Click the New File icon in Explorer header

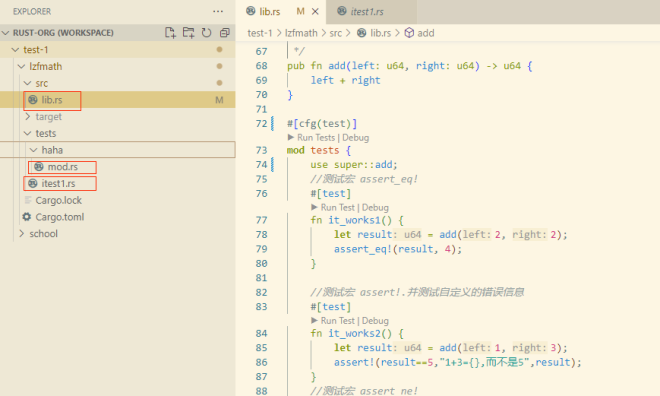(170, 32)
